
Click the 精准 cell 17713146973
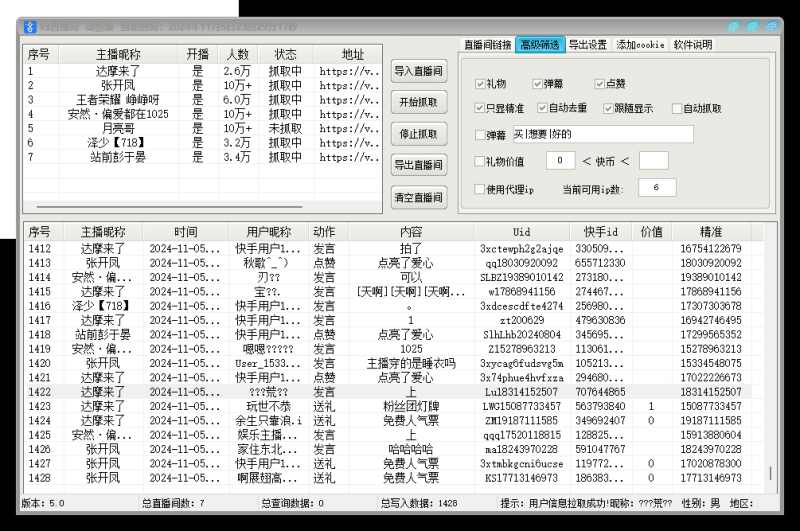[711, 478]
